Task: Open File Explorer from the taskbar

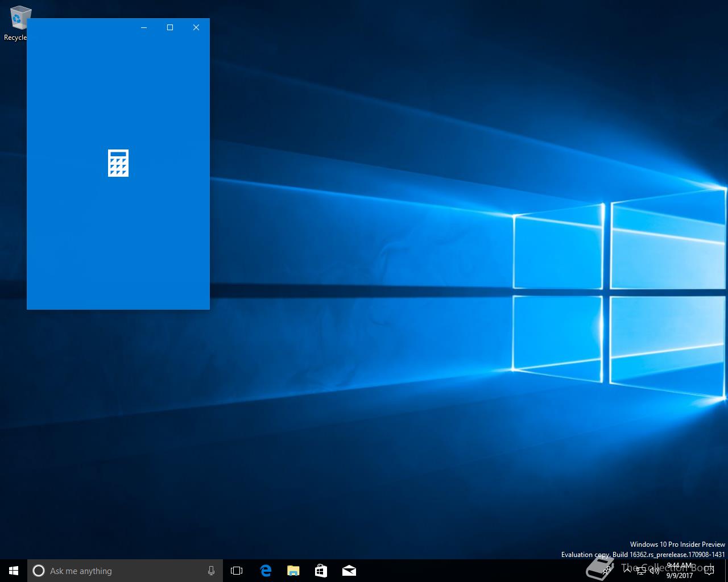Action: tap(293, 571)
